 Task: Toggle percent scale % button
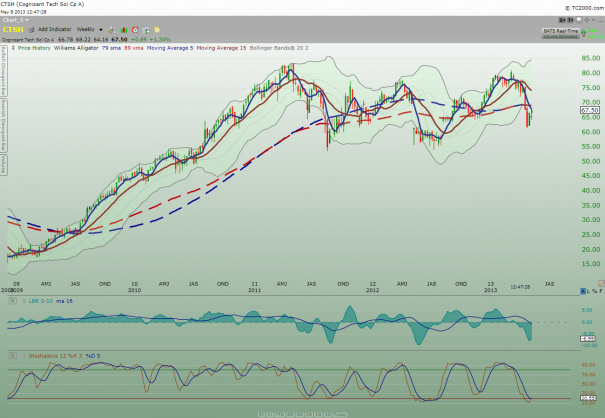click(595, 291)
